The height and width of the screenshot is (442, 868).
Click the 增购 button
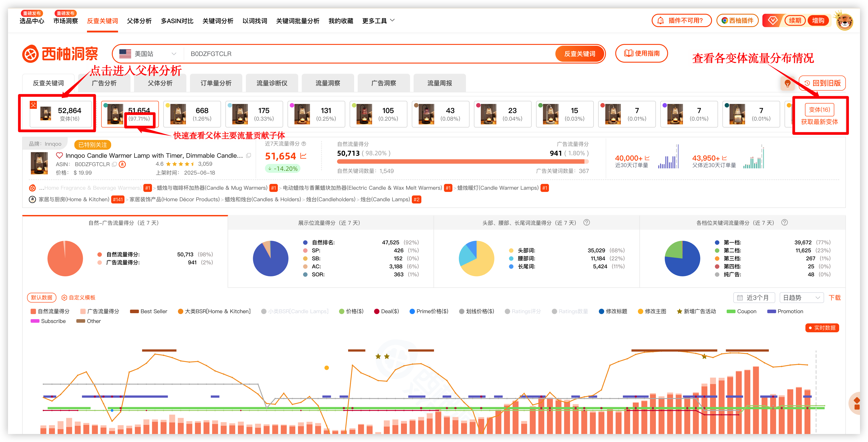tap(818, 21)
